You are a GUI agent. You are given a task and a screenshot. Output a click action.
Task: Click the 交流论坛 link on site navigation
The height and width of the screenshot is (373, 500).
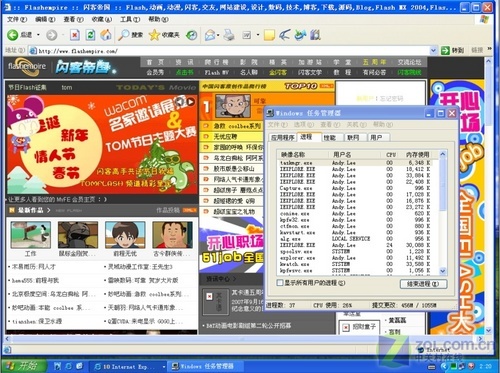click(409, 62)
